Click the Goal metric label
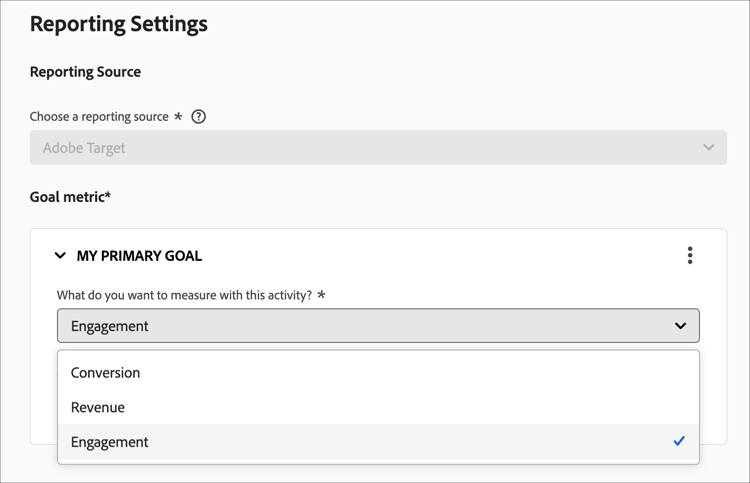Screen dimensions: 750x483 coord(70,197)
